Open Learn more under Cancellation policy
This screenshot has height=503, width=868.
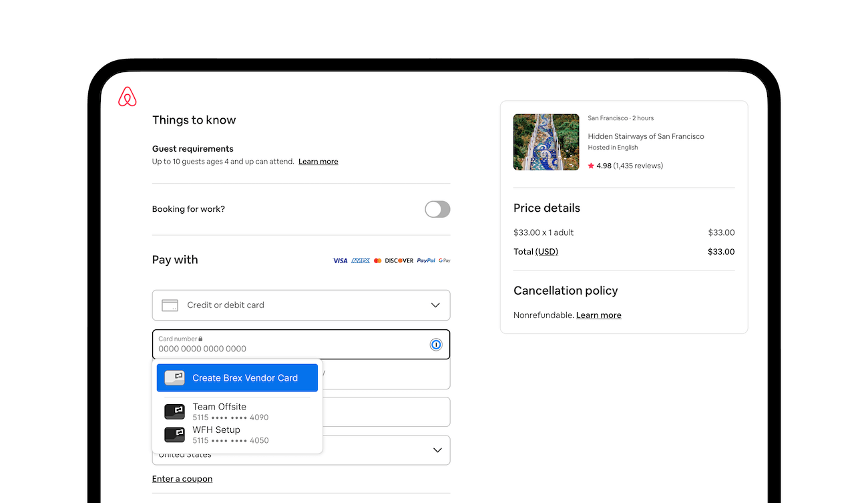(x=599, y=315)
